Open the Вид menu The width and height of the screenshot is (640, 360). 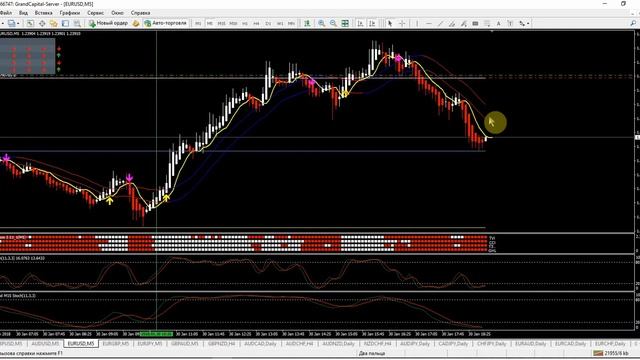click(x=23, y=13)
